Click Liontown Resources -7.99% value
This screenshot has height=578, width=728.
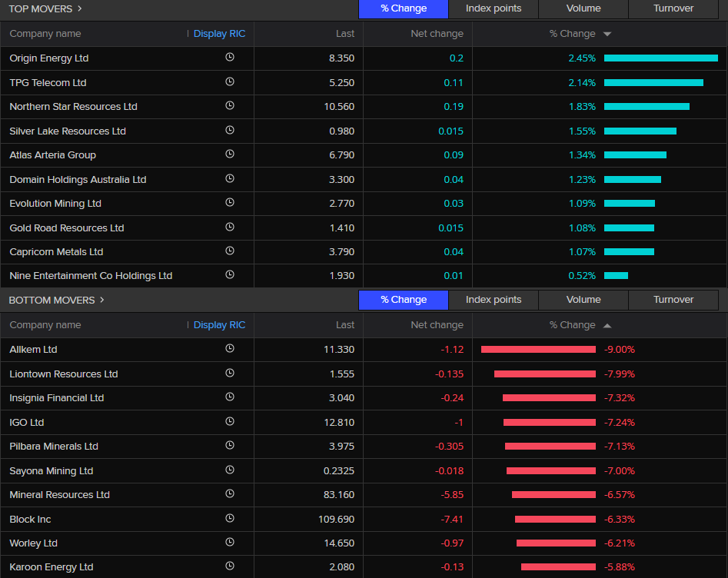click(x=620, y=374)
